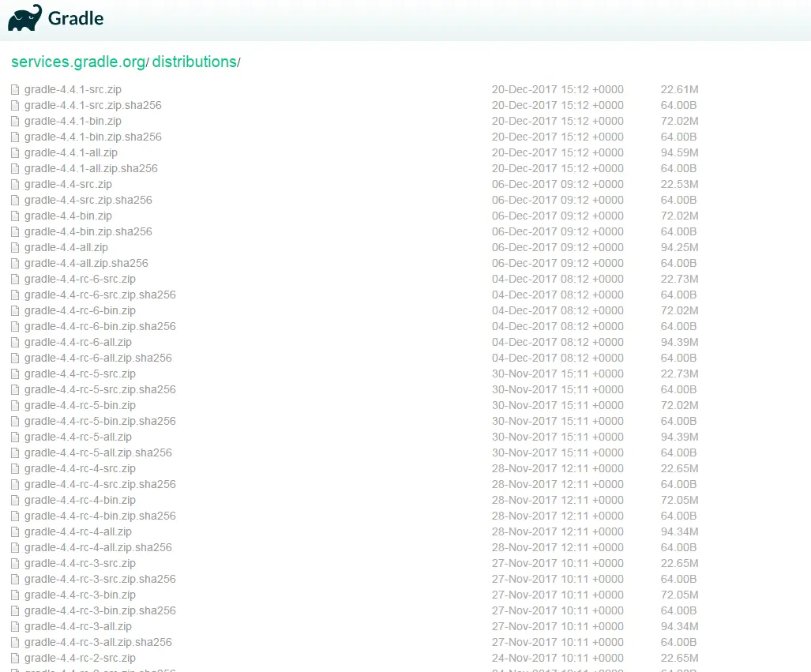Download gradle-4.4-rc-4-all.zip
The height and width of the screenshot is (672, 811).
tap(78, 531)
